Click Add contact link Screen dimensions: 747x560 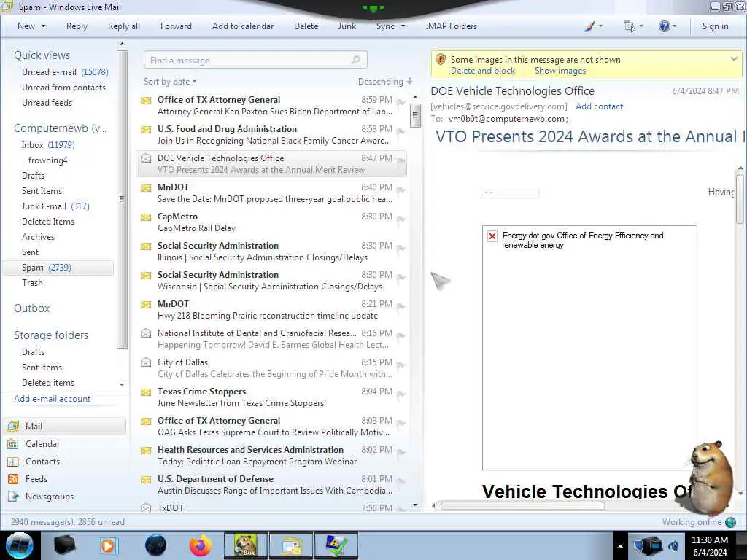coord(600,106)
